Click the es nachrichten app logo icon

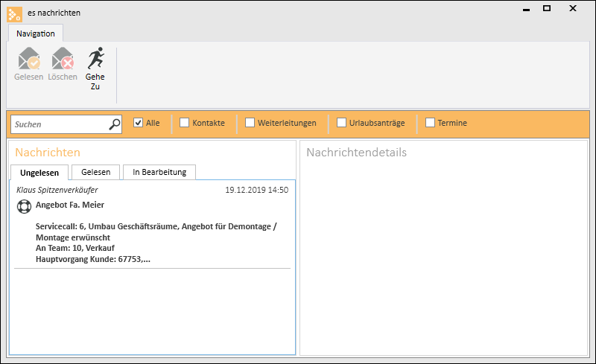(14, 14)
